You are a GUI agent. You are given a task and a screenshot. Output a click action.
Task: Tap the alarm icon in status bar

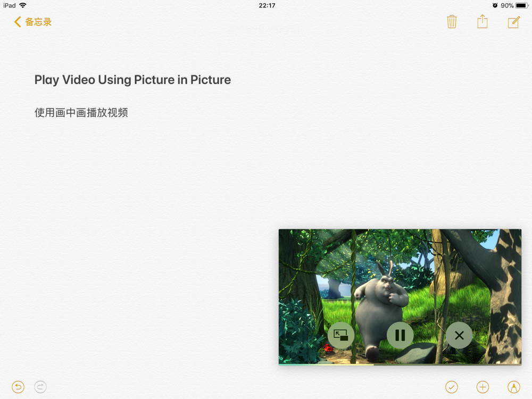coord(495,5)
